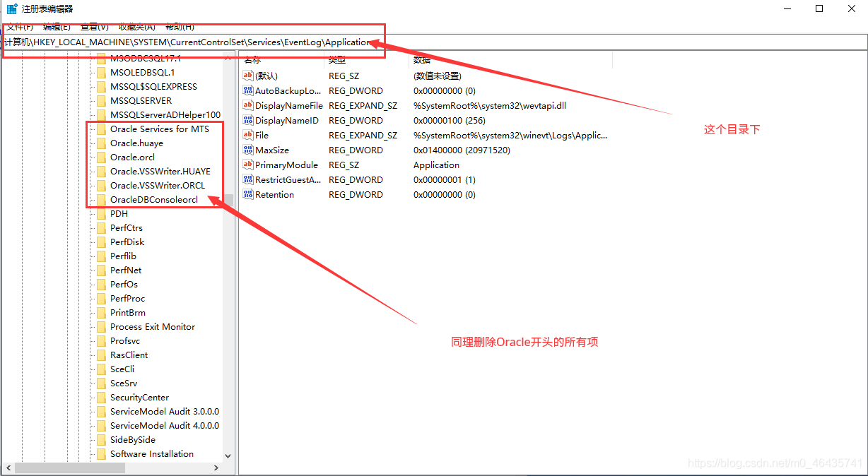Viewport: 868px width, 476px height.
Task: Click the folder icon beside PerfCtrs
Action: (101, 227)
